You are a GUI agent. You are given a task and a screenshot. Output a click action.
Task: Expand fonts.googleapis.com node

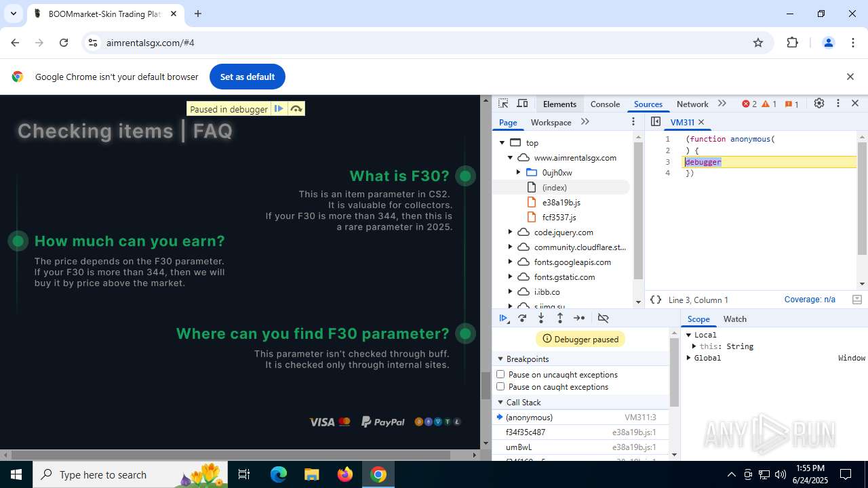(511, 262)
